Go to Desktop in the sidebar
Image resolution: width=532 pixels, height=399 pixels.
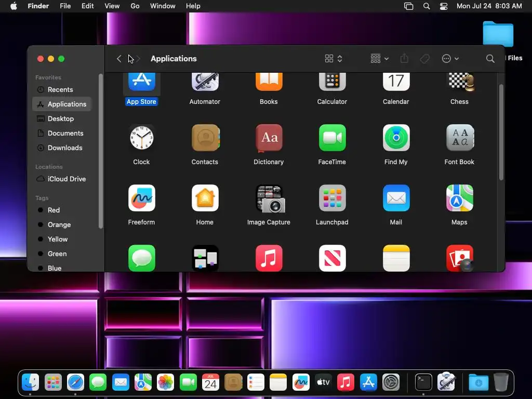(x=62, y=119)
